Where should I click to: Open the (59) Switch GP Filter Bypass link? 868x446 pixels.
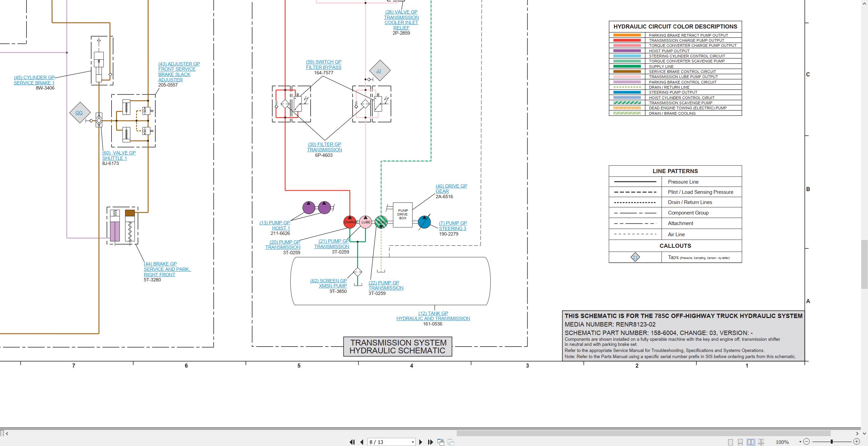point(323,64)
